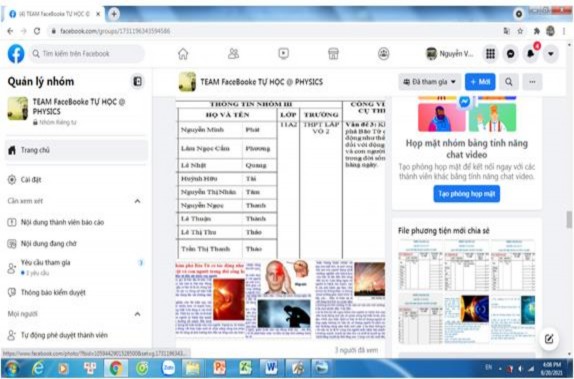
Task: Open the Facebook menu grid icon
Action: (490, 54)
